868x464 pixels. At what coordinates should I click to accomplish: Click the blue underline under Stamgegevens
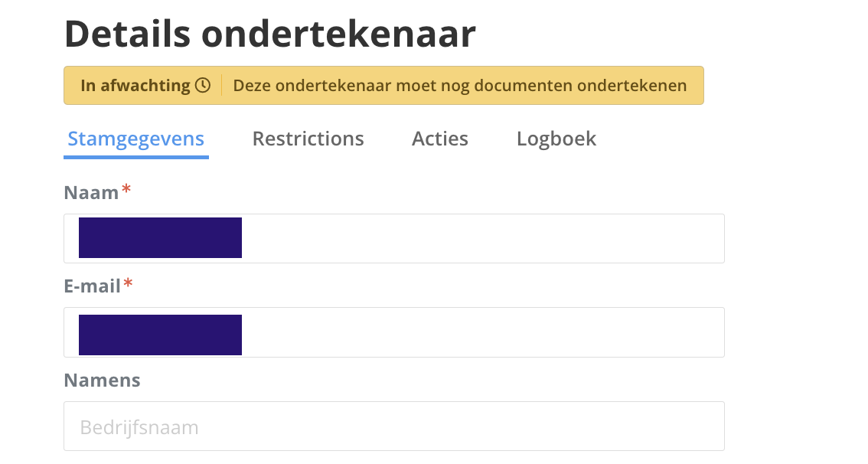coord(136,157)
